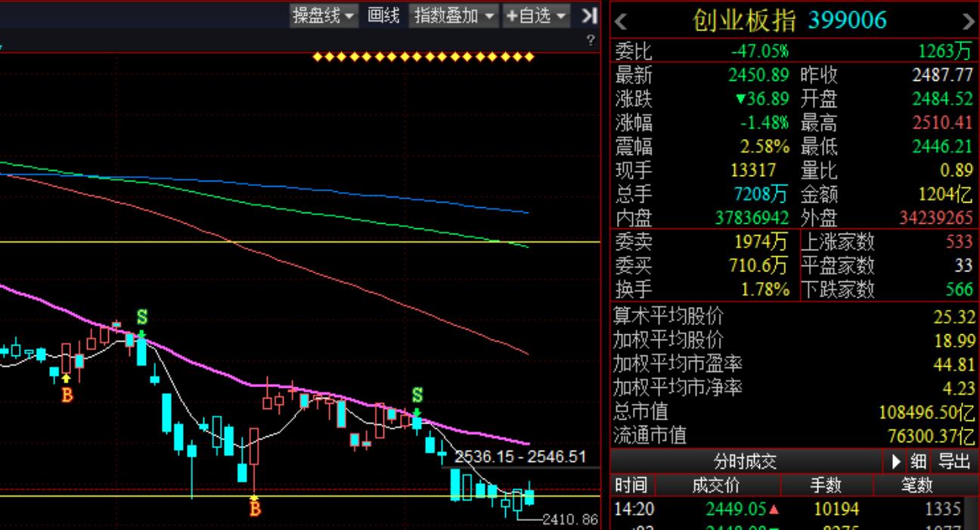980x530 pixels.
Task: Click the 分时成交 panel header
Action: (x=745, y=460)
